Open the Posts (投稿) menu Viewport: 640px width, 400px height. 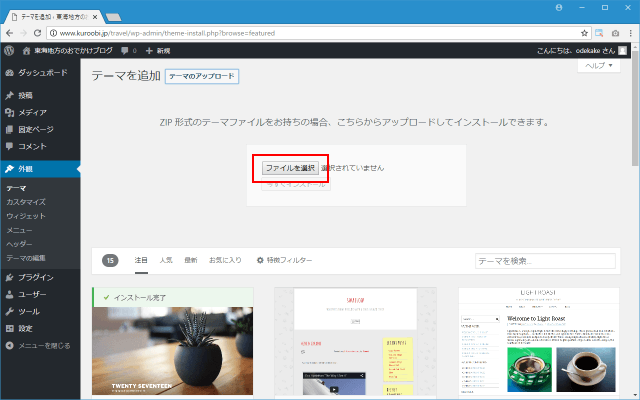click(x=25, y=96)
